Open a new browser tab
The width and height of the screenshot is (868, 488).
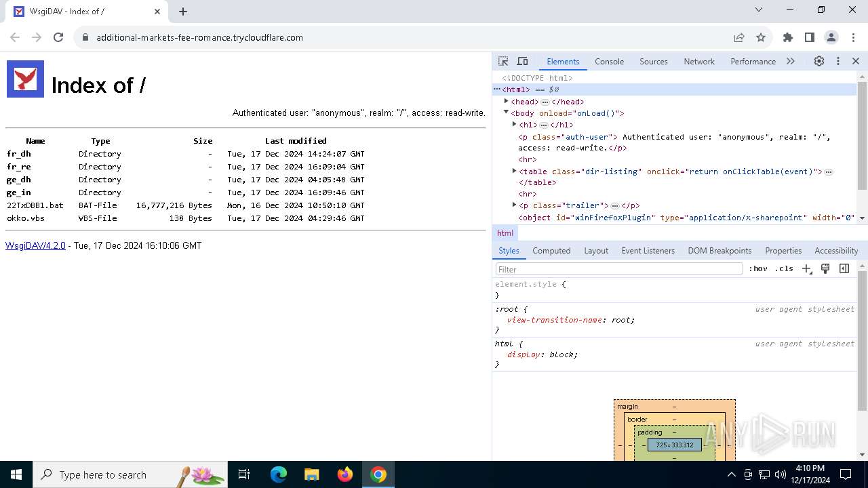pos(183,12)
